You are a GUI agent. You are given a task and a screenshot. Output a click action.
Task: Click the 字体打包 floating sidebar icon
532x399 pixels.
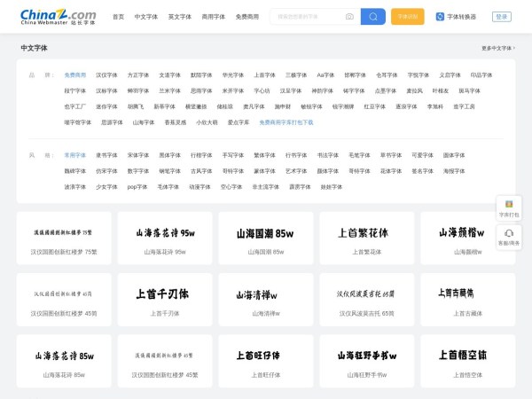tap(509, 208)
